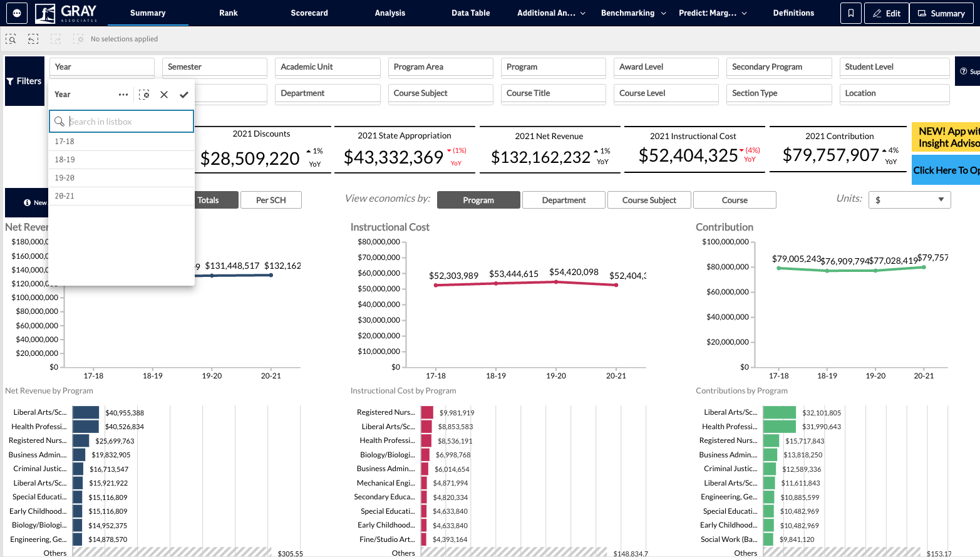Open the Definitions tab
Image resolution: width=980 pixels, height=557 pixels.
(793, 13)
